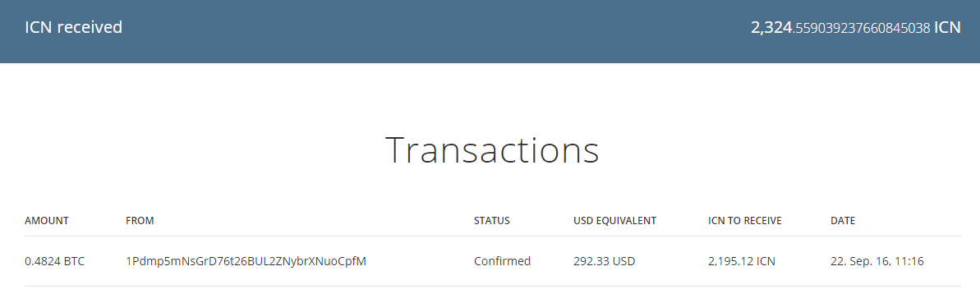
Task: Click the 22. Sep. 16, 11:16 date
Action: coord(876,261)
